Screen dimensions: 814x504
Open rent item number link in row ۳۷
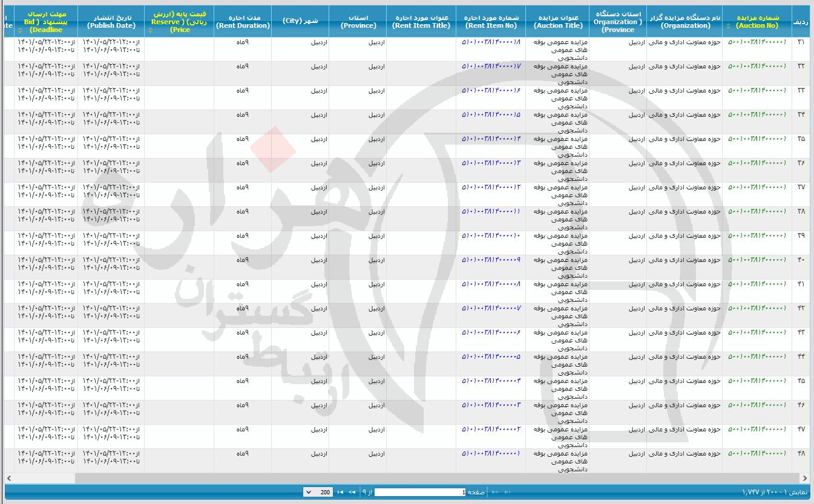coord(491,187)
